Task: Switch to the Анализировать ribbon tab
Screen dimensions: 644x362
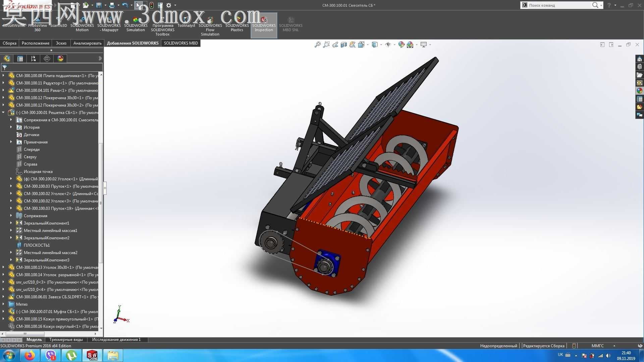Action: click(x=88, y=43)
